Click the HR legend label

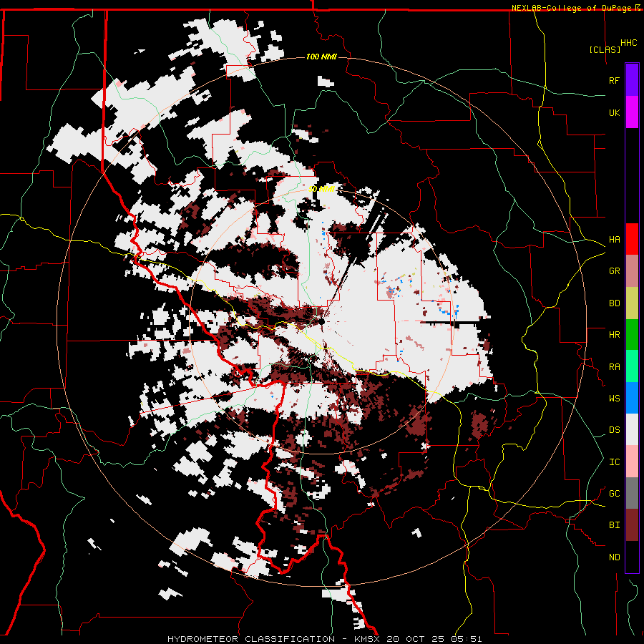(x=614, y=335)
